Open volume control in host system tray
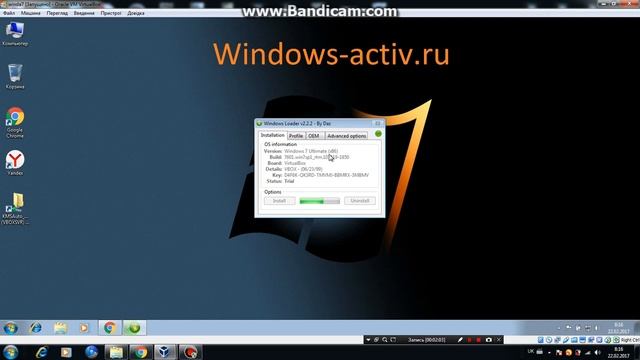The height and width of the screenshot is (360, 640). (x=598, y=352)
